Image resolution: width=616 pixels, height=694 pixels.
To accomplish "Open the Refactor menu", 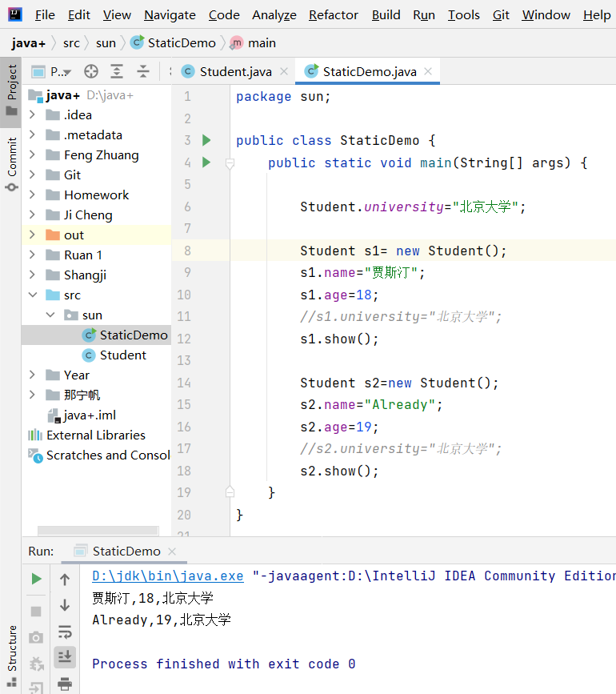I will click(x=333, y=15).
